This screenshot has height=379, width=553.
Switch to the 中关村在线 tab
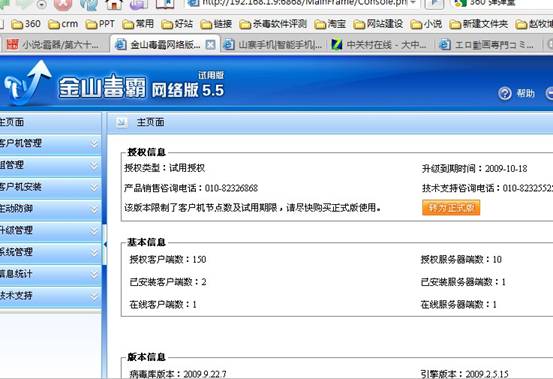tap(380, 44)
